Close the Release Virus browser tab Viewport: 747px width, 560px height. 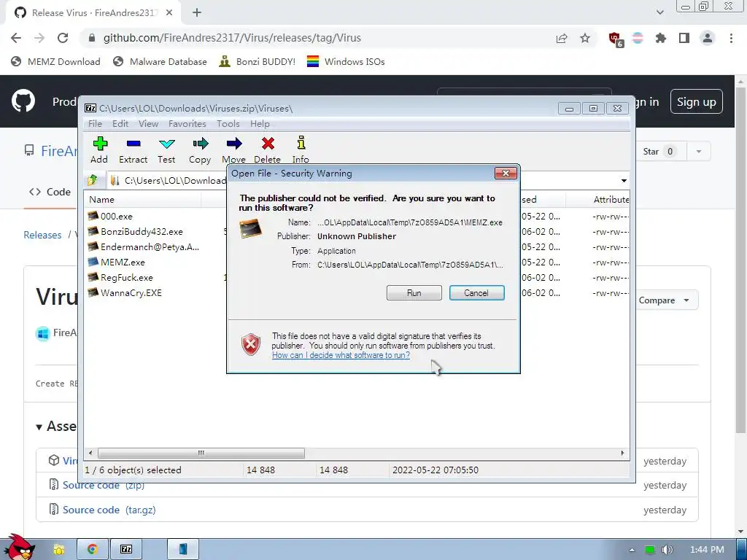pos(169,13)
